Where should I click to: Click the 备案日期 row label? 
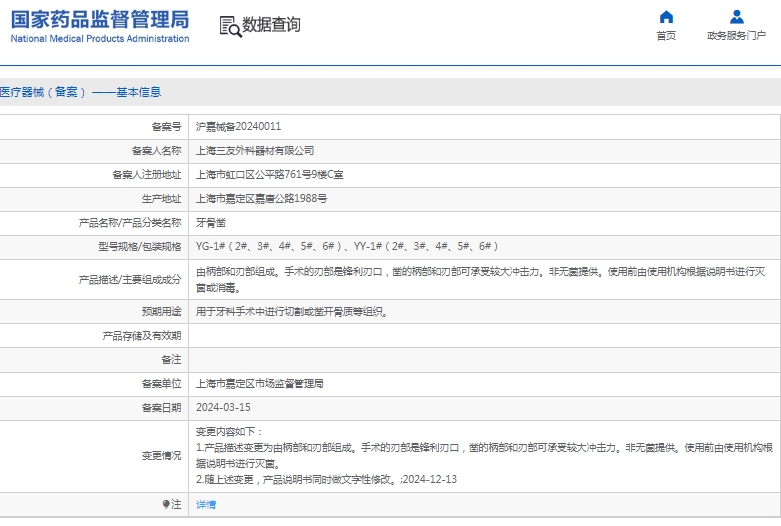[161, 407]
